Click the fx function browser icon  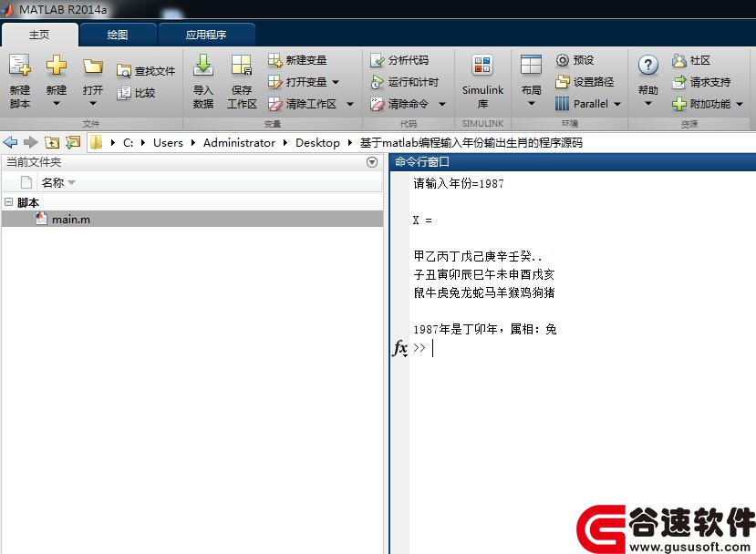[x=400, y=347]
